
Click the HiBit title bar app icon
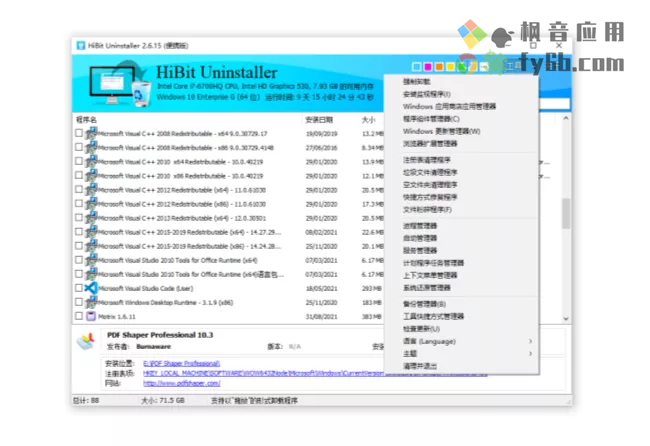pyautogui.click(x=81, y=46)
